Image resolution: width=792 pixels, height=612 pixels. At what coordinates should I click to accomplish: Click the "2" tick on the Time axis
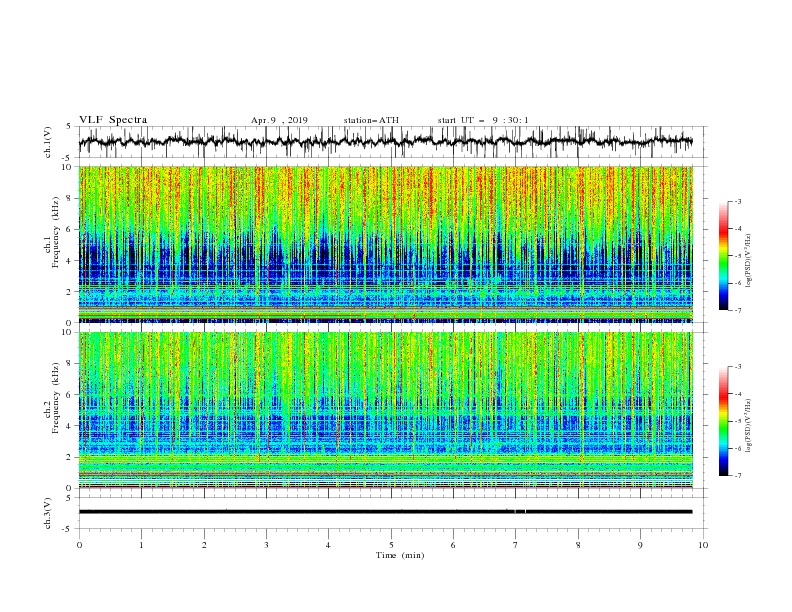pos(204,545)
